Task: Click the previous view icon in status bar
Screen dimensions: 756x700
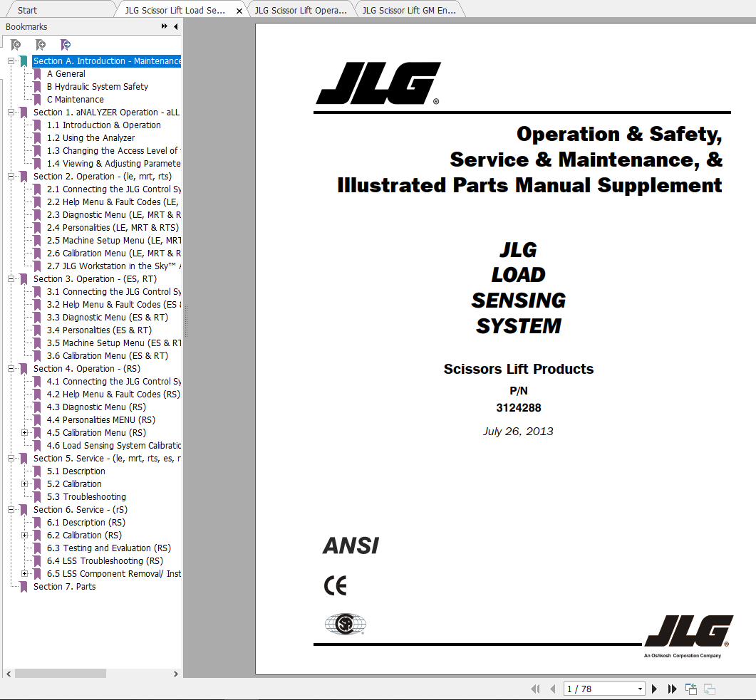Action: click(x=691, y=689)
